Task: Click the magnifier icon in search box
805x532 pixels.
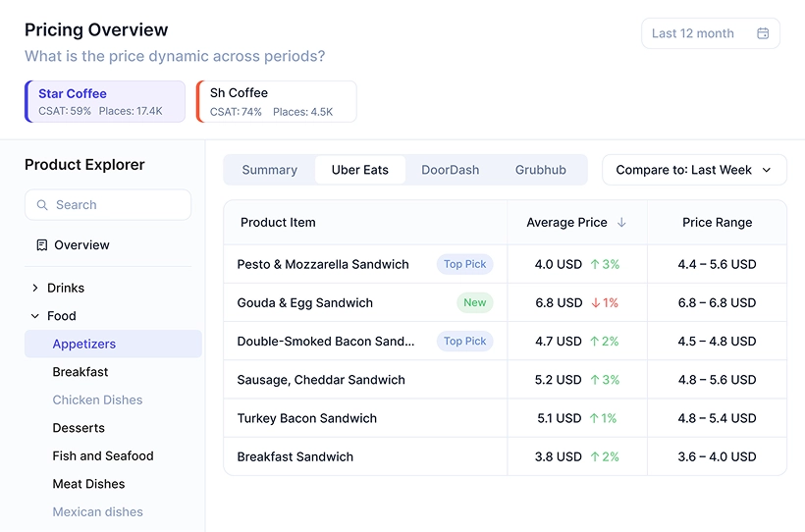Action: pyautogui.click(x=42, y=205)
